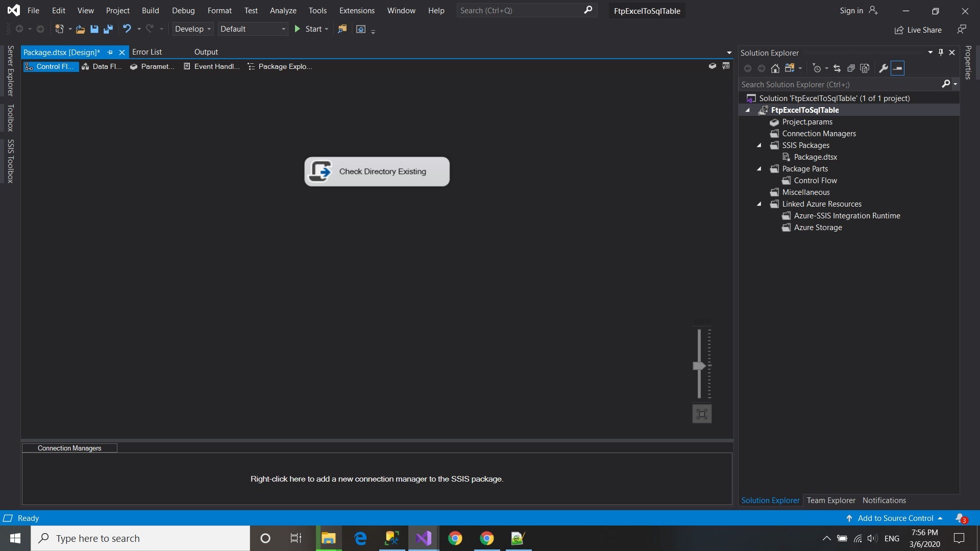Click Add to Source Control
The image size is (980, 551).
[x=894, y=518]
